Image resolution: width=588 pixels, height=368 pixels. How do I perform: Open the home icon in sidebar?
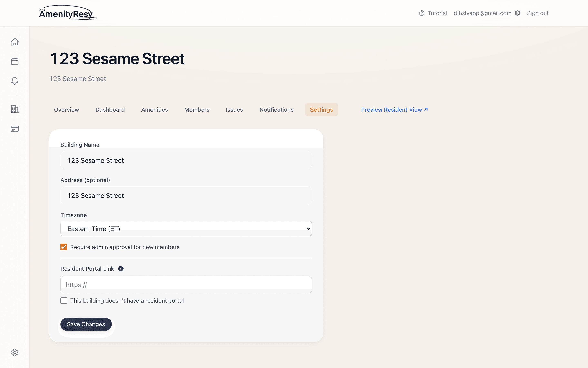tap(14, 42)
